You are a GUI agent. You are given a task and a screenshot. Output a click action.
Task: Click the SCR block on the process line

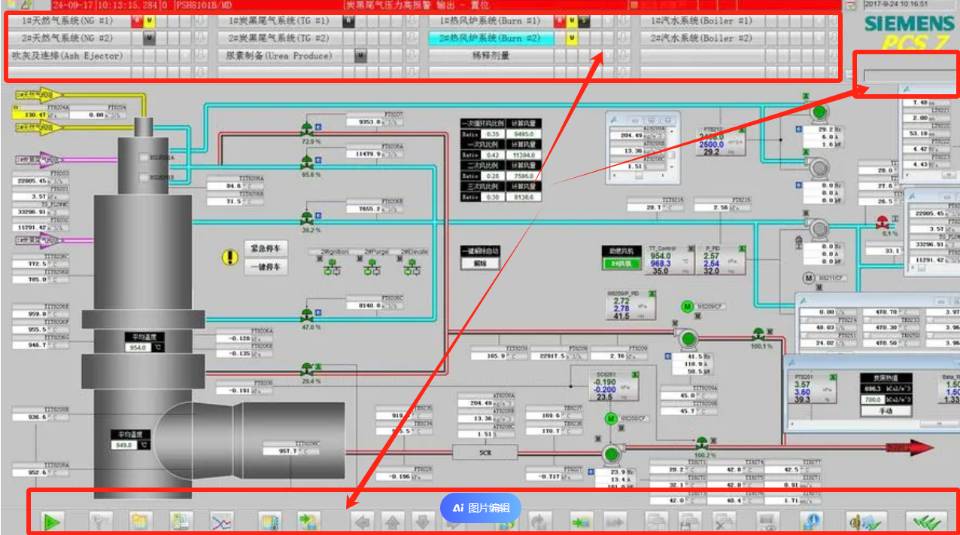(x=485, y=453)
